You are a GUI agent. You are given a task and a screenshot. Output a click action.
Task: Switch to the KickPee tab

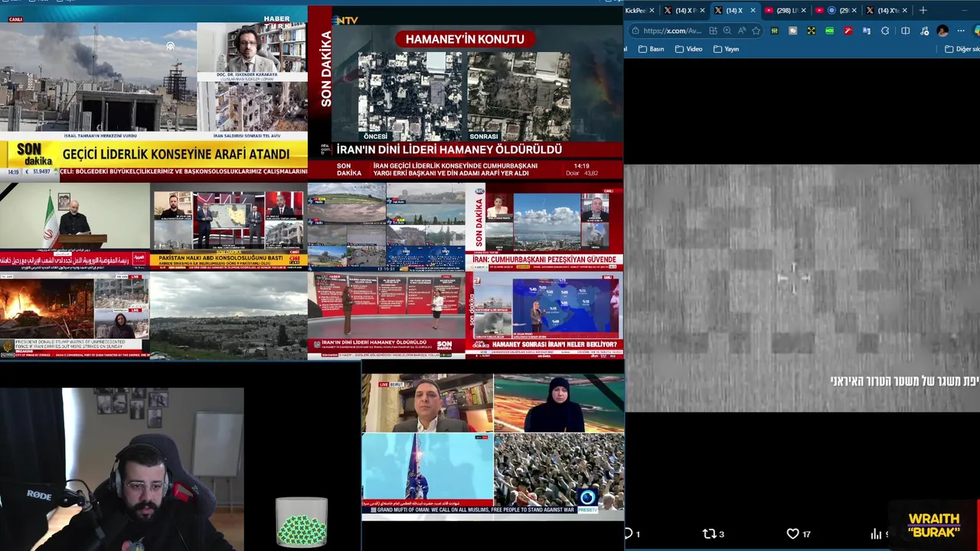tap(636, 10)
